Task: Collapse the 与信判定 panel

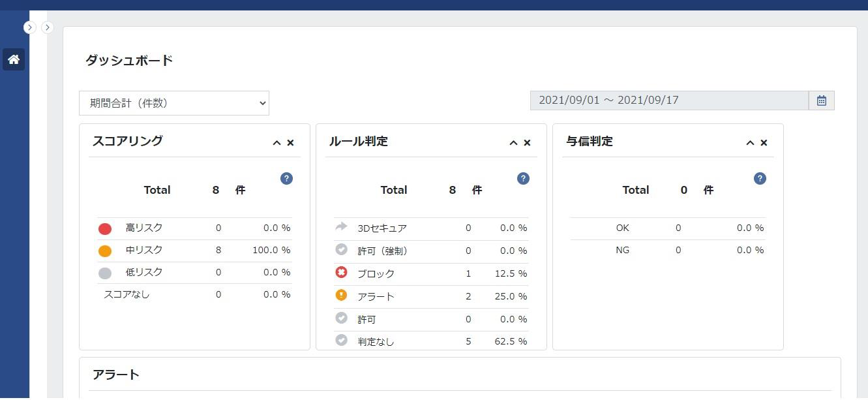Action: click(750, 143)
